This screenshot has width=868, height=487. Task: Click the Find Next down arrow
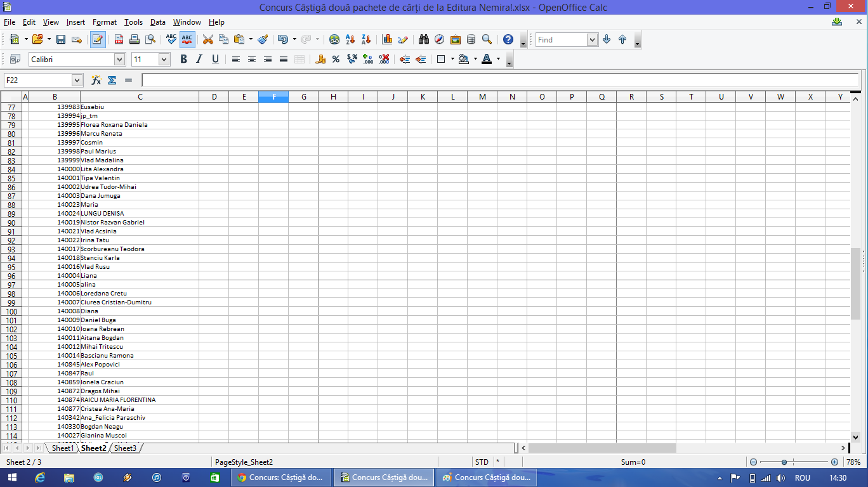(x=607, y=39)
